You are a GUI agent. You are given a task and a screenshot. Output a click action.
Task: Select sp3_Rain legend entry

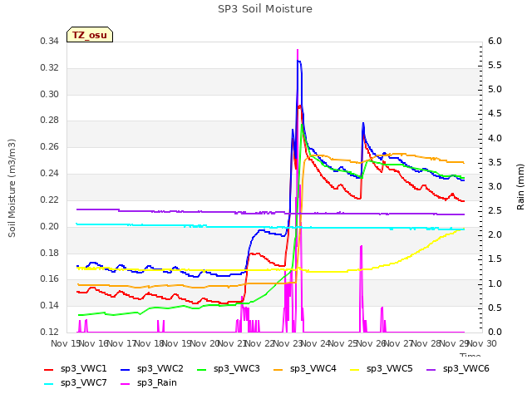(149, 383)
